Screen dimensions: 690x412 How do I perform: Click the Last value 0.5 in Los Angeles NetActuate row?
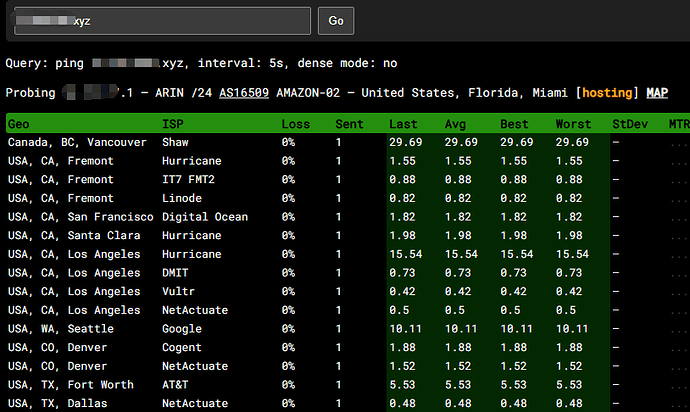pos(399,310)
